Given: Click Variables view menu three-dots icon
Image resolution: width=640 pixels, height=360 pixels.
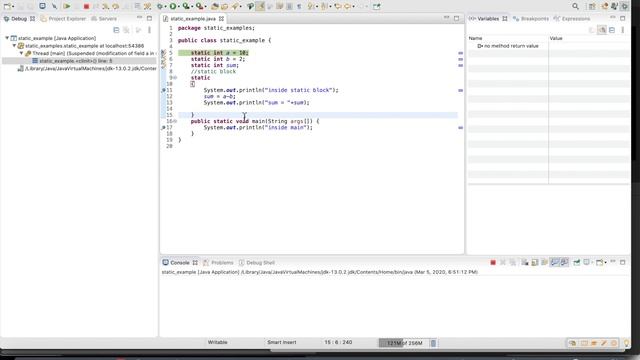Looking at the screenshot, I should click(622, 30).
